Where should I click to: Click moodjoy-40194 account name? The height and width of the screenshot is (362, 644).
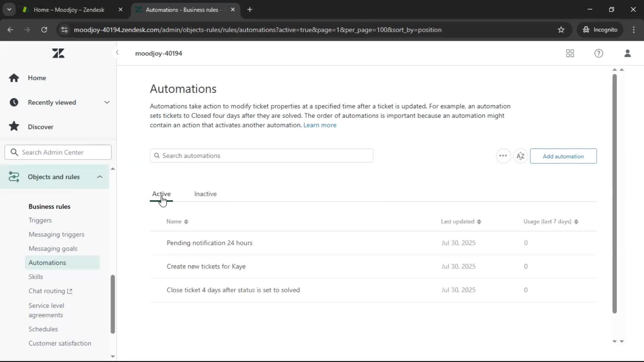click(159, 53)
